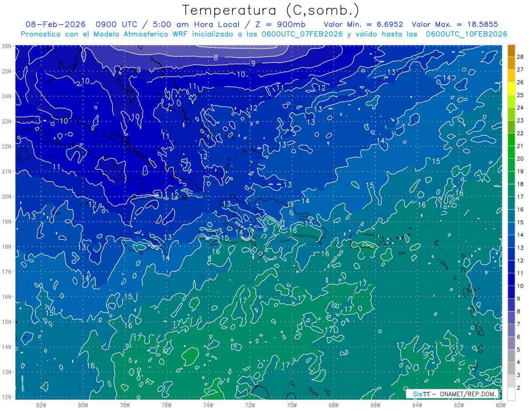Screen dimensions: 532x411
Task: Click the '82W' longitude axis label
Action: [41, 405]
